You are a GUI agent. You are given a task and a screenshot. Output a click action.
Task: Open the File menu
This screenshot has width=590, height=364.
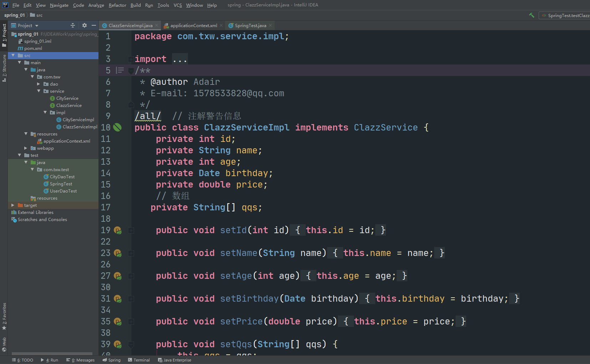tap(16, 5)
